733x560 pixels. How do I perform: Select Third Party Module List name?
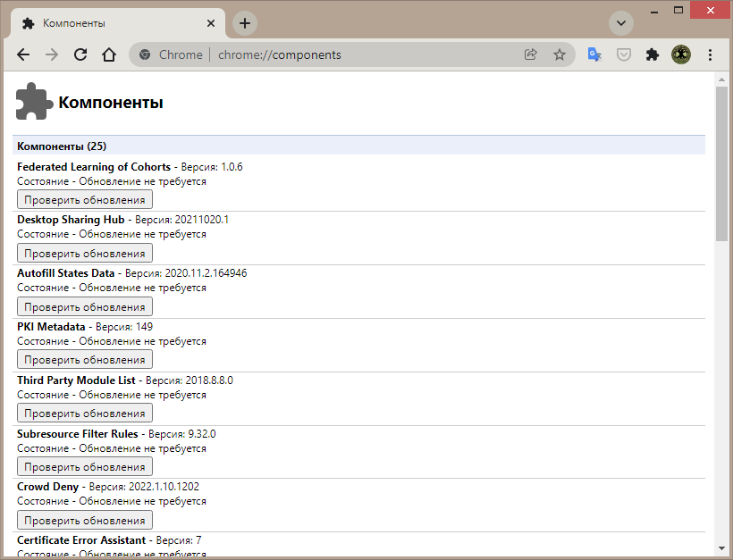click(76, 380)
